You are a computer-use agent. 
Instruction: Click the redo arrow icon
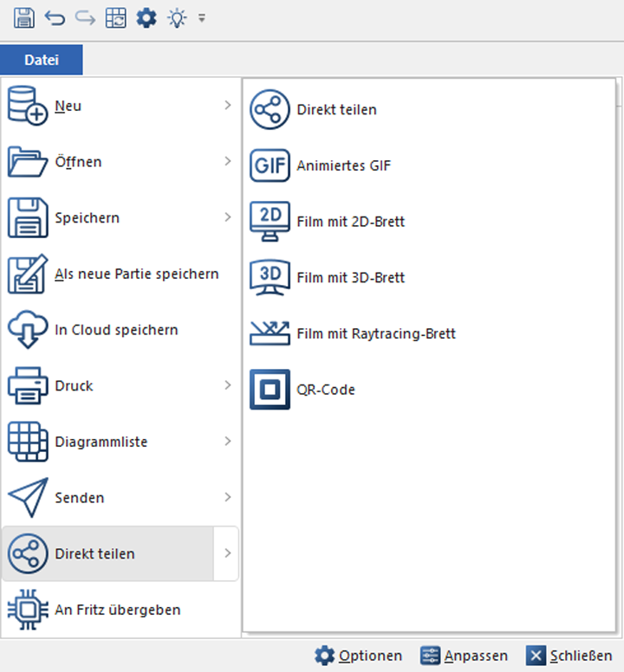click(85, 17)
